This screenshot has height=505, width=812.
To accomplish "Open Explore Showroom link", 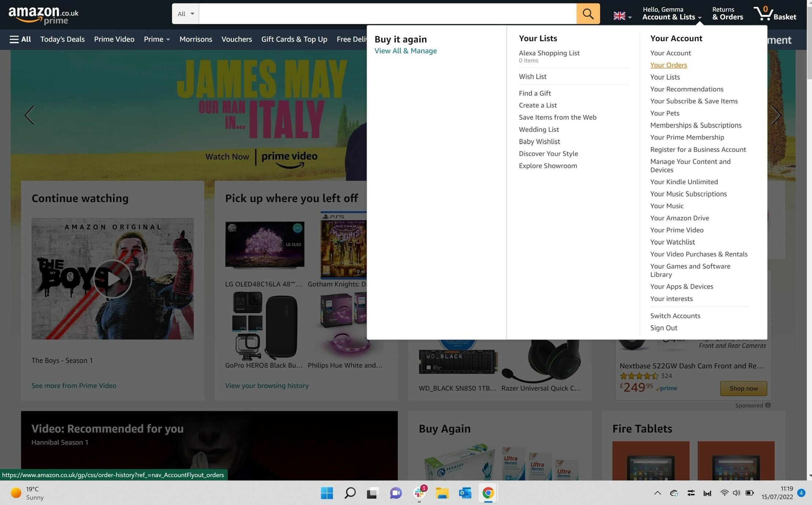I will pos(548,166).
